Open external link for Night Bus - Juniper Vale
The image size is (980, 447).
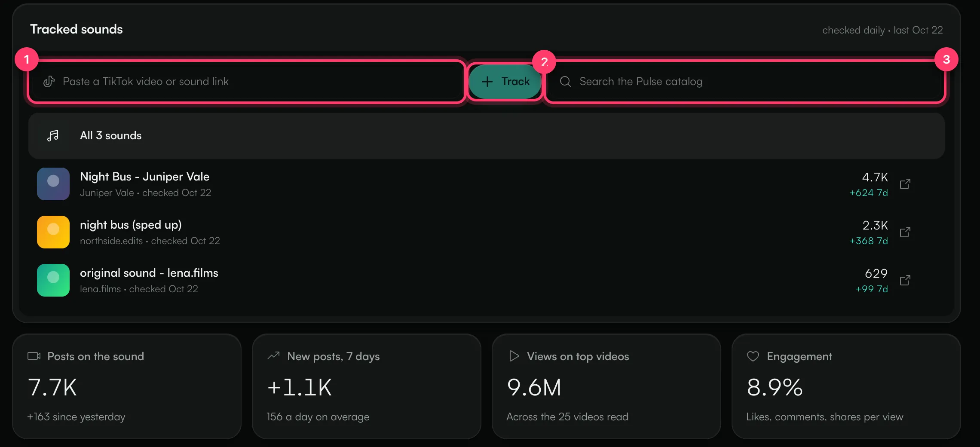(905, 184)
